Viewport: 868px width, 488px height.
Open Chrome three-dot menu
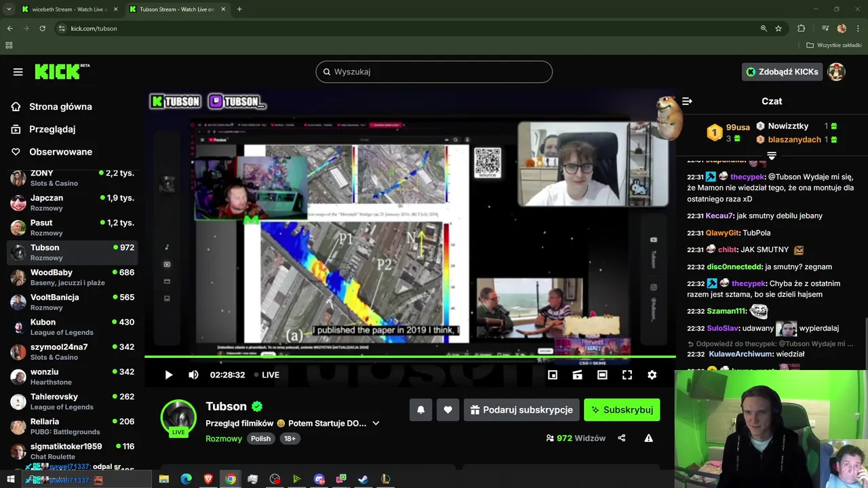[x=858, y=28]
